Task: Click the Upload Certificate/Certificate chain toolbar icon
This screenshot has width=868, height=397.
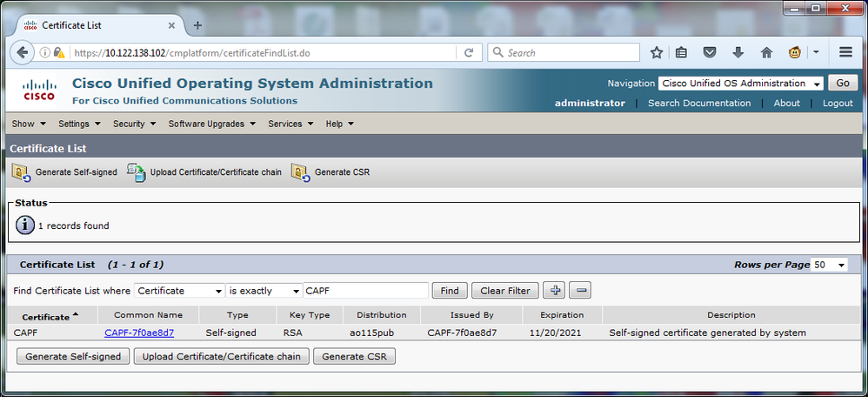Action: (136, 172)
